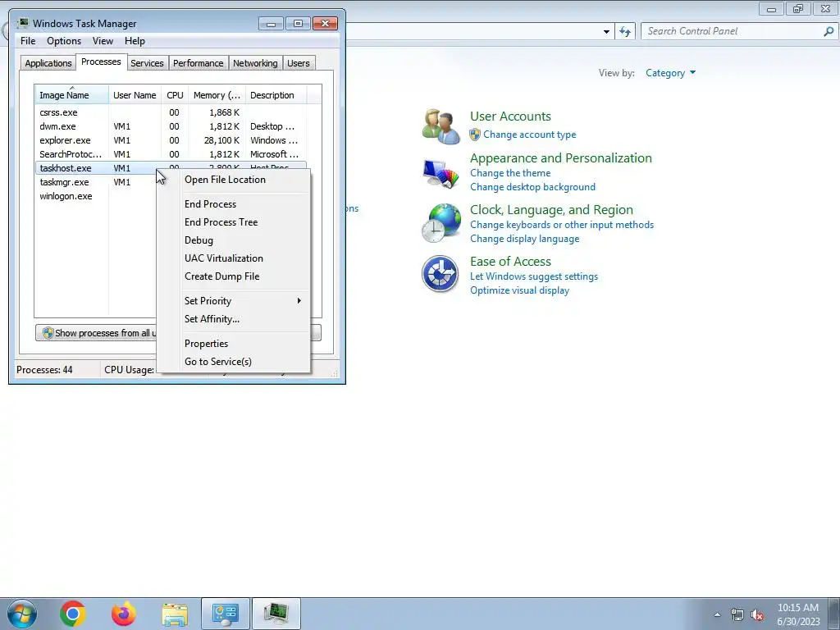
Task: Open the Ease of Access icon
Action: click(x=440, y=274)
